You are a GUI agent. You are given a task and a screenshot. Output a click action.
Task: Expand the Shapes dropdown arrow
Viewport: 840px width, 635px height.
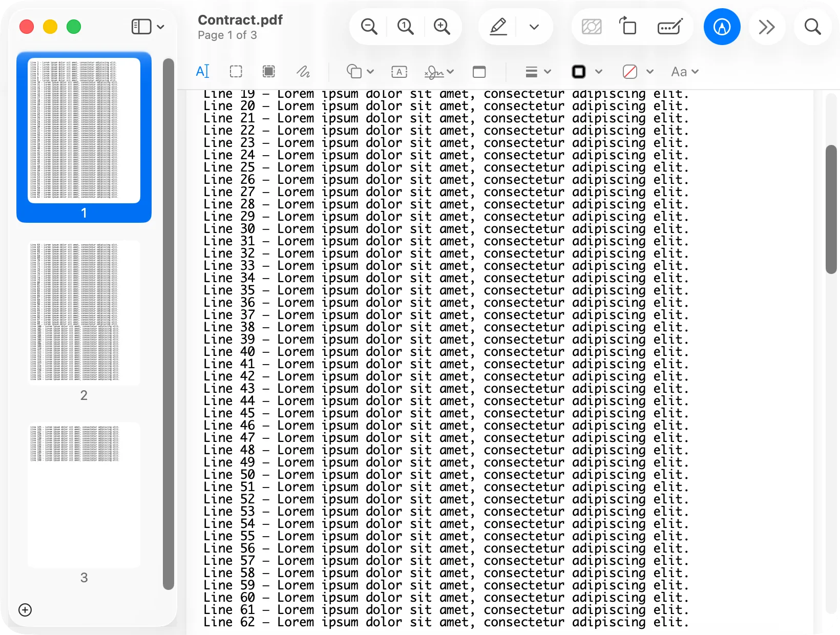(x=370, y=72)
